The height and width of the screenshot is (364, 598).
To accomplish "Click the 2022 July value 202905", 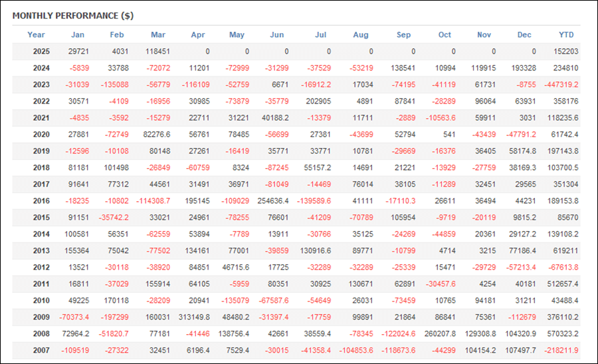I will coord(318,102).
